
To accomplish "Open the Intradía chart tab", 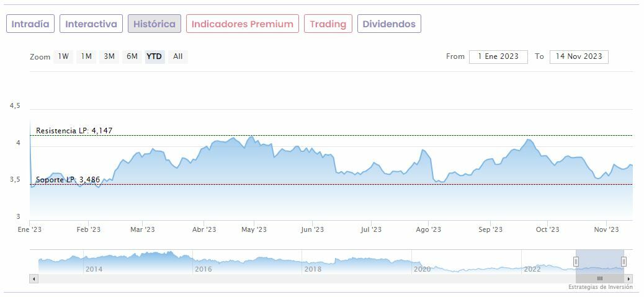I will pyautogui.click(x=30, y=24).
